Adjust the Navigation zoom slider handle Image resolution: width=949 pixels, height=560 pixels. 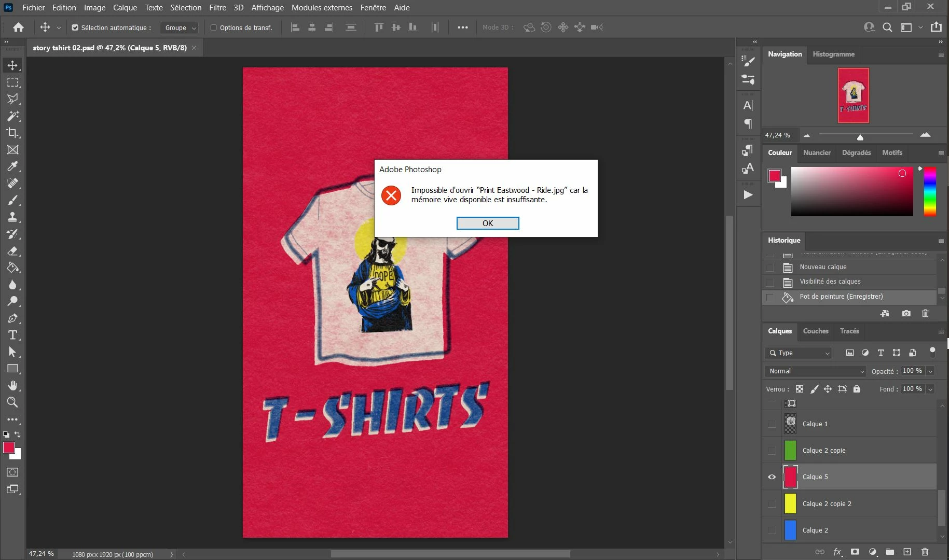pos(860,137)
